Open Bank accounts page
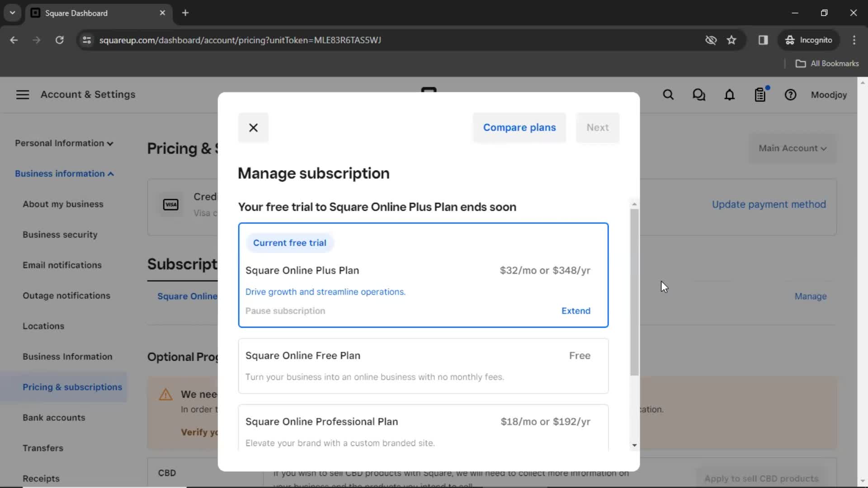868x488 pixels. tap(54, 418)
